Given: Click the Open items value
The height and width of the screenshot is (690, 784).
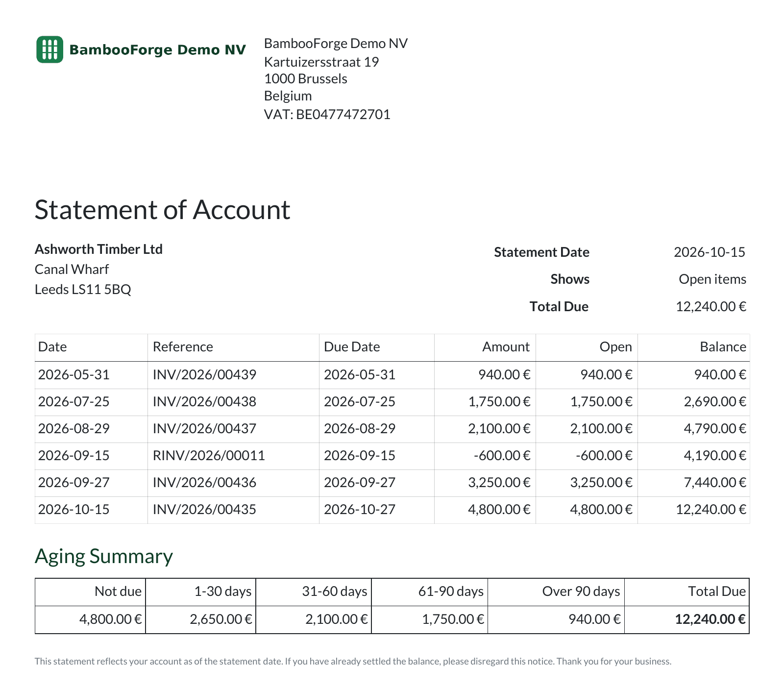Looking at the screenshot, I should click(x=712, y=279).
